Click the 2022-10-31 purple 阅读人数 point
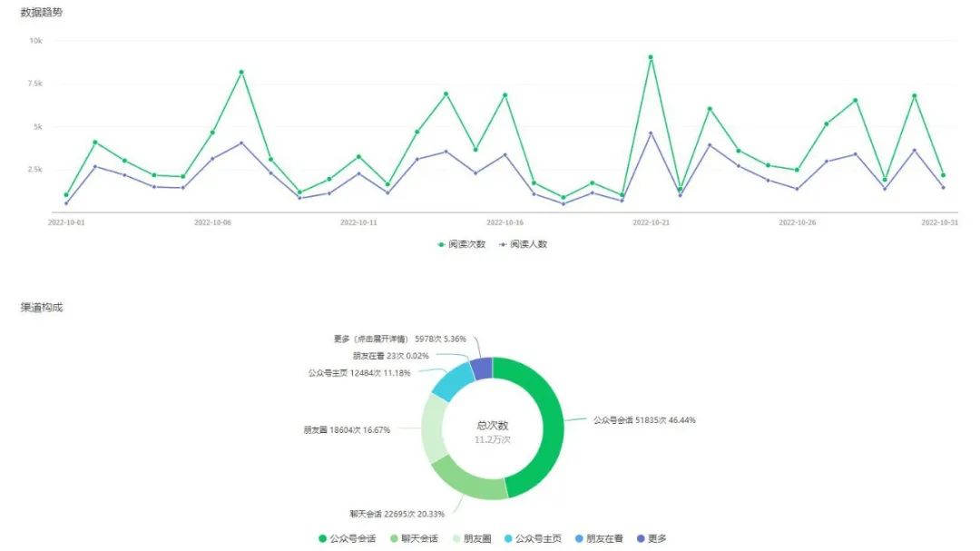Viewport: 980px width, 551px height. [944, 188]
